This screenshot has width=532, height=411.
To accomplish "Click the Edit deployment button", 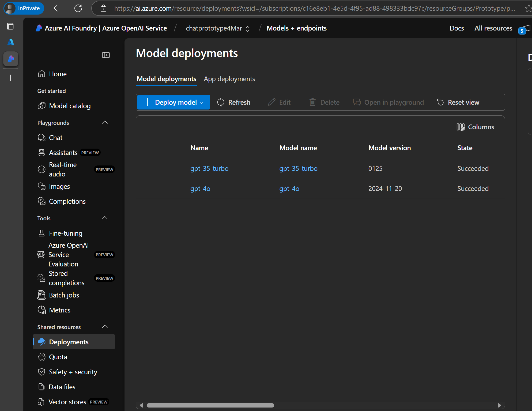I will coord(279,102).
